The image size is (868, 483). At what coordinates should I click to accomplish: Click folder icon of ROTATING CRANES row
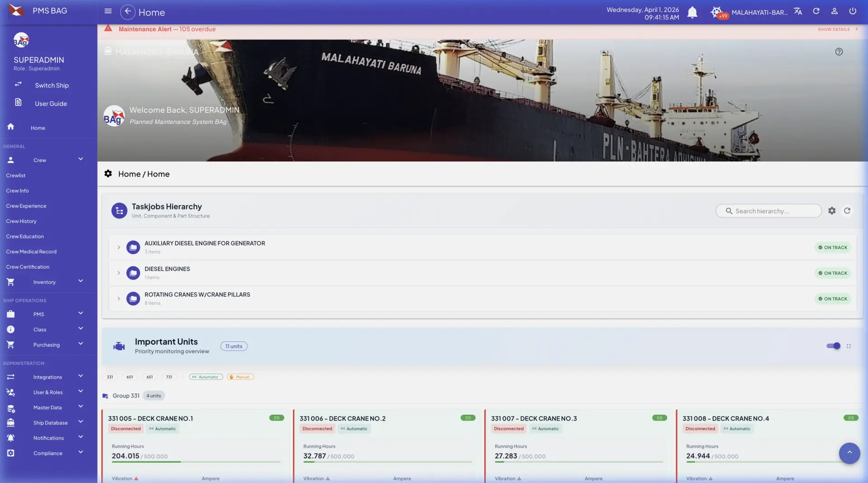(x=133, y=299)
